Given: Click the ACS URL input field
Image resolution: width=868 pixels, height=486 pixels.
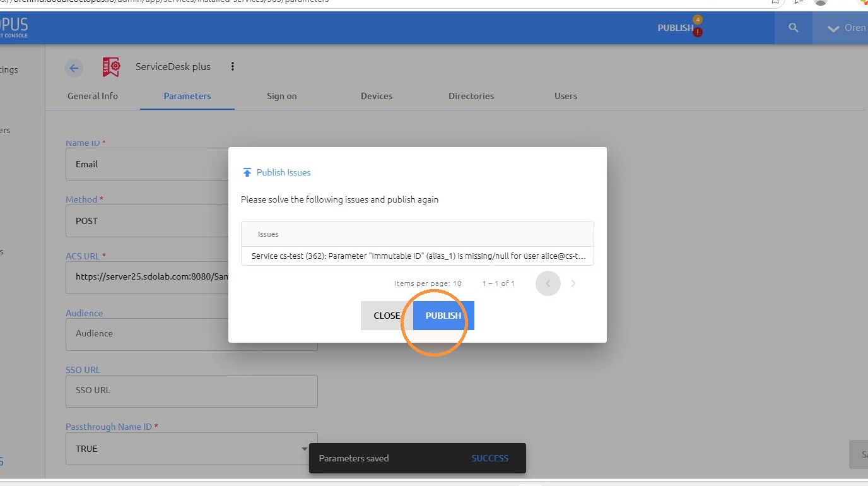Looking at the screenshot, I should click(x=147, y=278).
